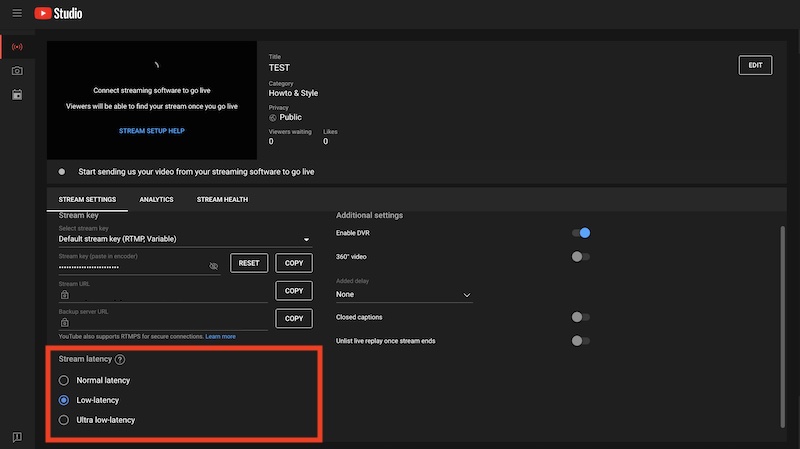Click the Backup server URL field

tap(163, 322)
